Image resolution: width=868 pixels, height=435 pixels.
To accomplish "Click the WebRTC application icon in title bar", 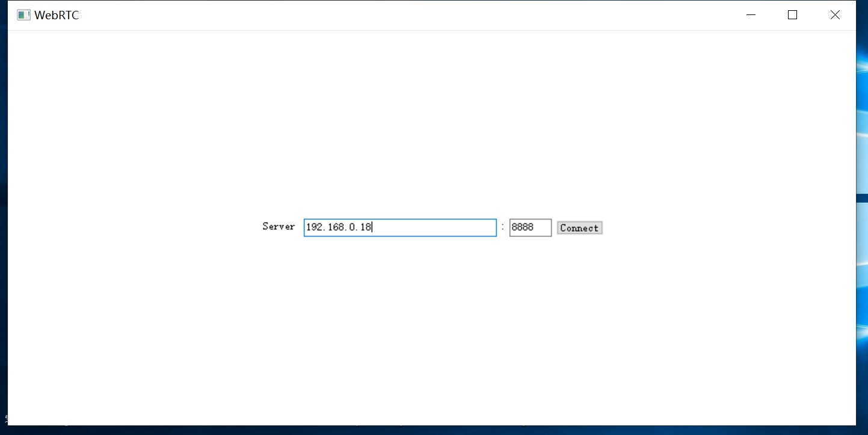I will point(23,14).
